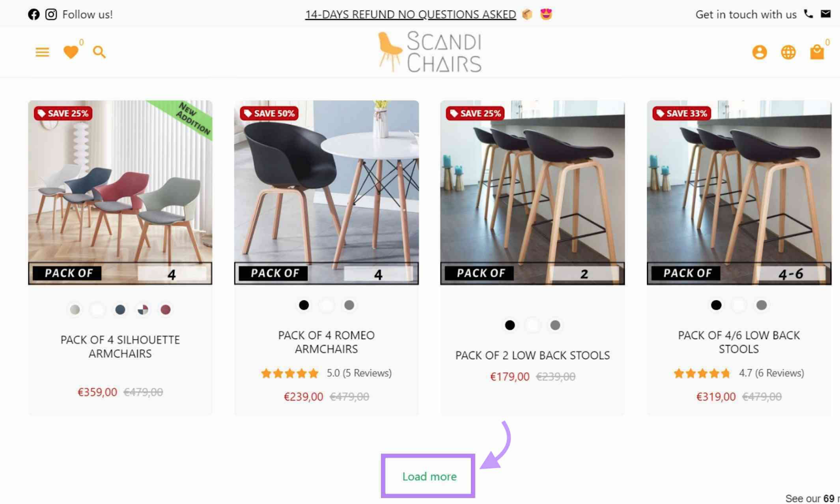Call via the phone icon
Screen dimensions: 840x504
[x=808, y=14]
